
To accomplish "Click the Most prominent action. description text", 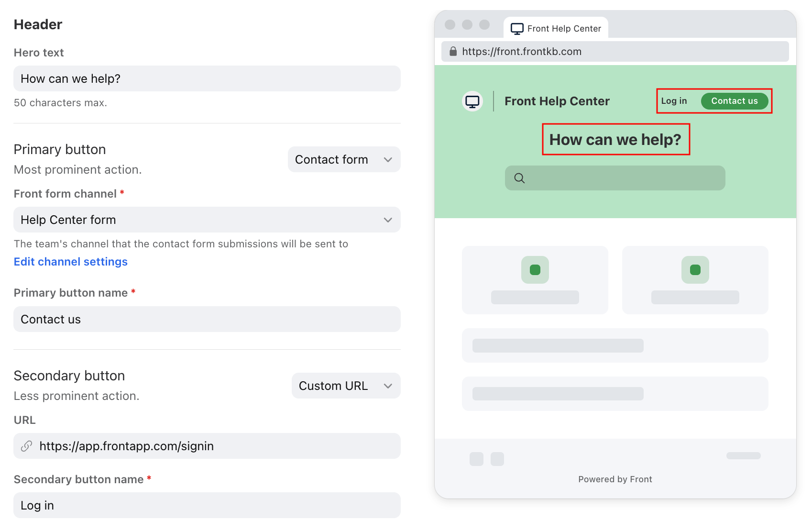I will pos(78,170).
